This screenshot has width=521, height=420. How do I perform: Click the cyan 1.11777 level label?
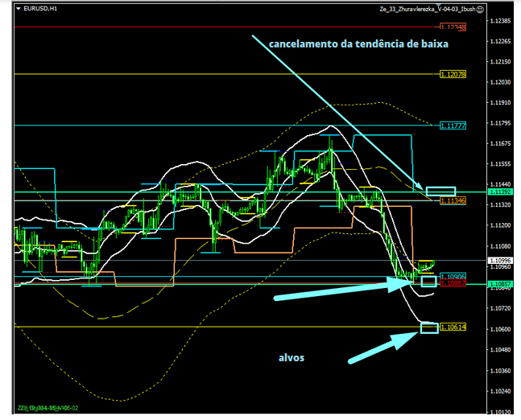[453, 126]
